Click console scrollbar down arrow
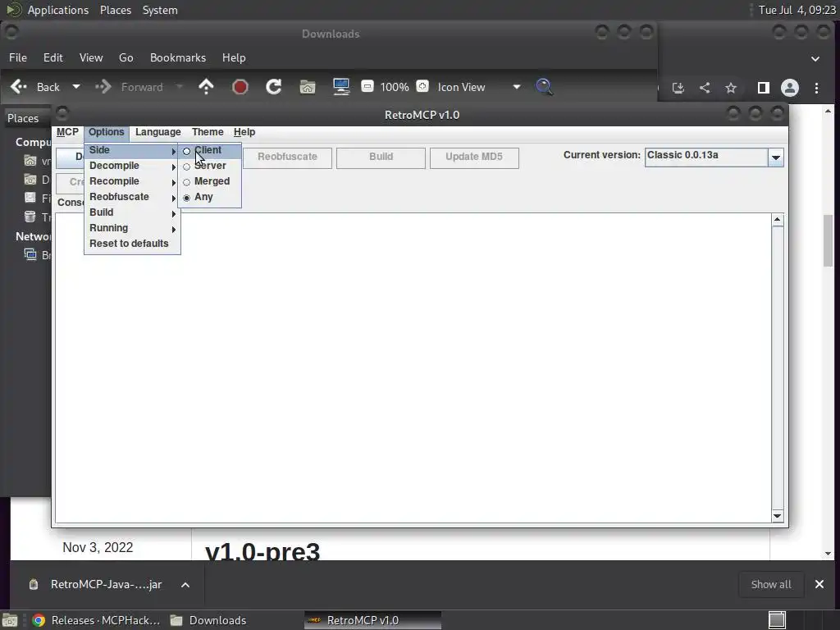 (x=778, y=517)
